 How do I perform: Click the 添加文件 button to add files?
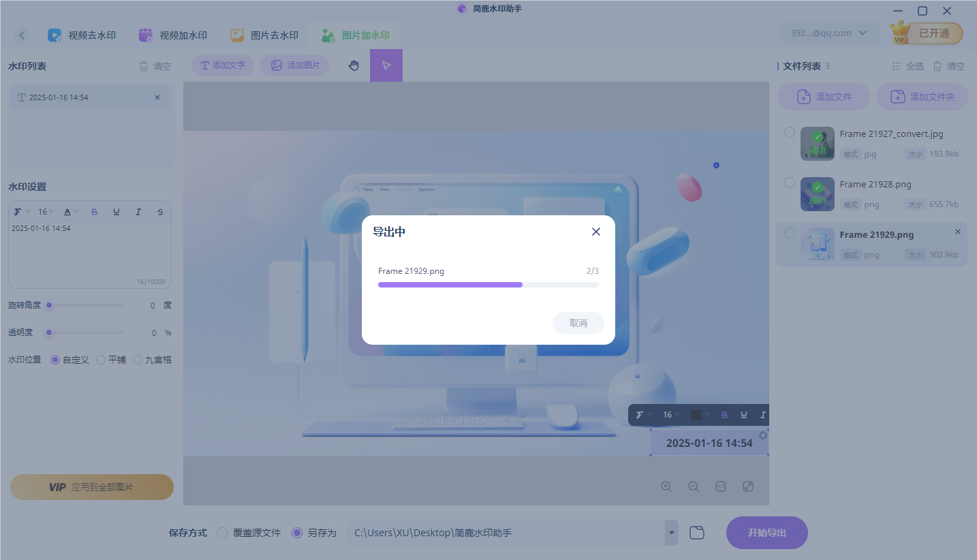824,96
